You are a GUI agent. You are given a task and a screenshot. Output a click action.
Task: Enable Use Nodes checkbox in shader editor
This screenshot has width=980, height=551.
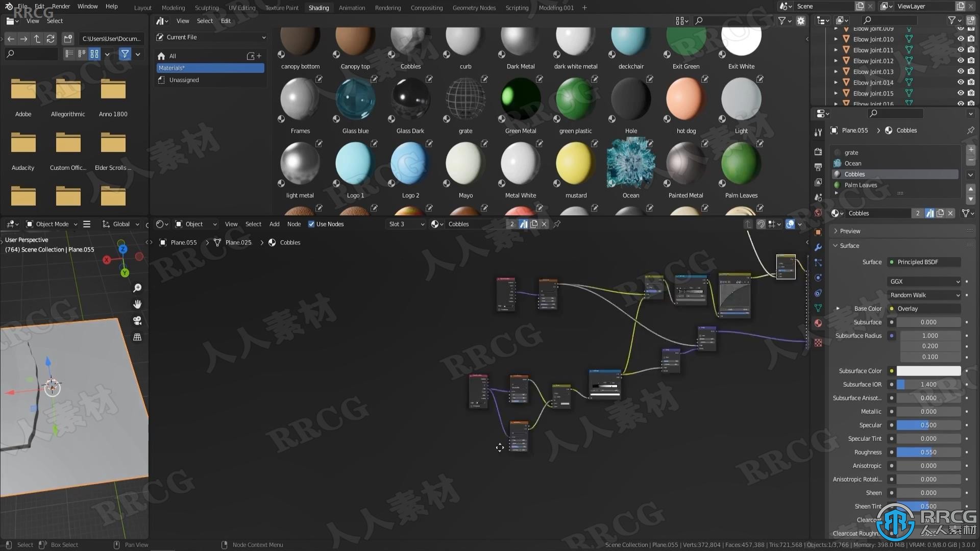point(311,223)
